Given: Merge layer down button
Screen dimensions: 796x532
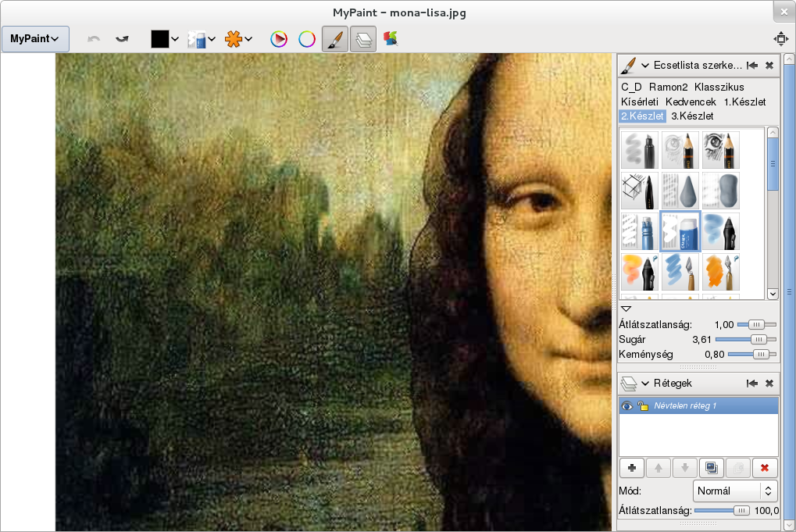Looking at the screenshot, I should (738, 468).
